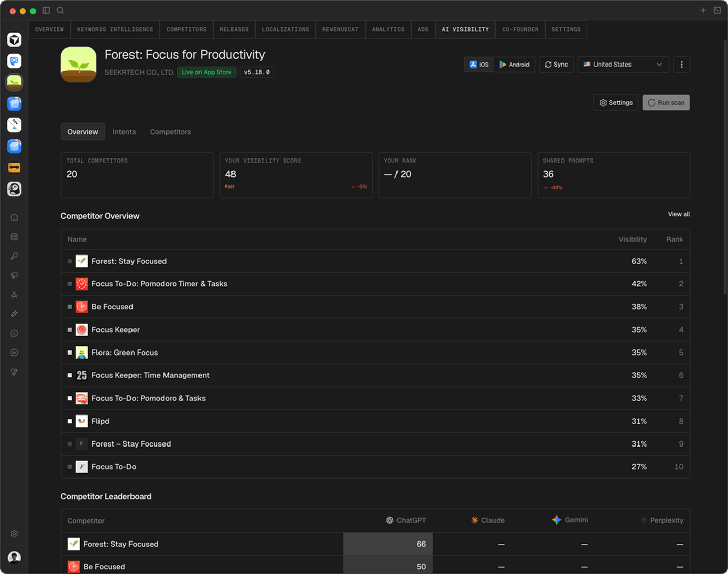Select the Focus Keeper row with rank 4
This screenshot has height=574, width=728.
(376, 330)
